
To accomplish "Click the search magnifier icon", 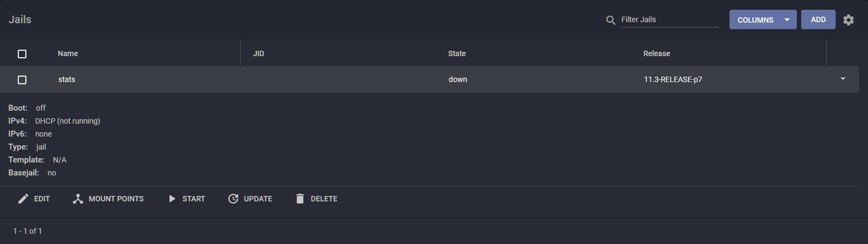I will [610, 20].
